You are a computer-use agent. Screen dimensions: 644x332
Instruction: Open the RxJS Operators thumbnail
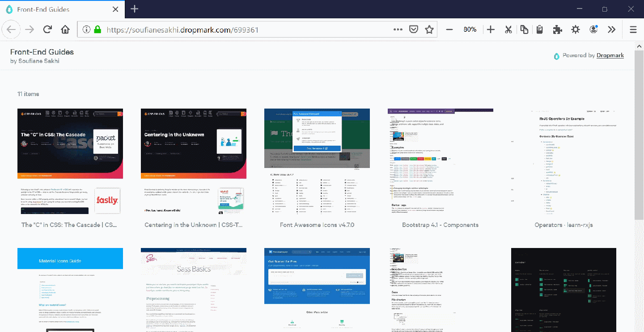(x=564, y=161)
